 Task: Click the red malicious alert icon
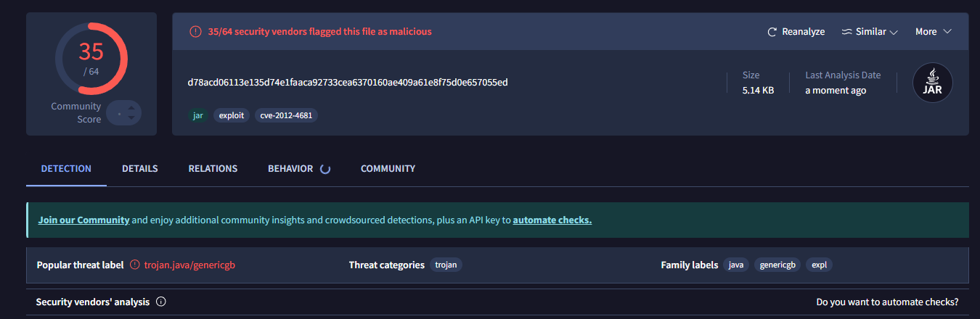195,32
